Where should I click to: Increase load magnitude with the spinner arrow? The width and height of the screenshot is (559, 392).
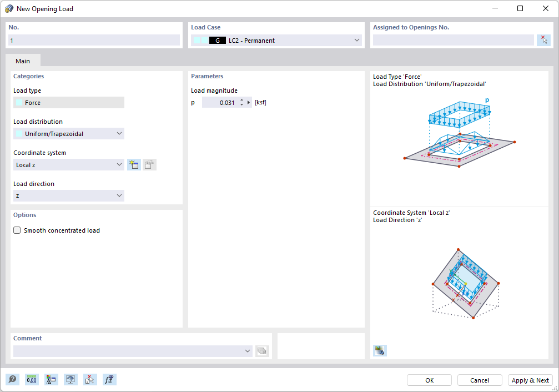[241, 100]
